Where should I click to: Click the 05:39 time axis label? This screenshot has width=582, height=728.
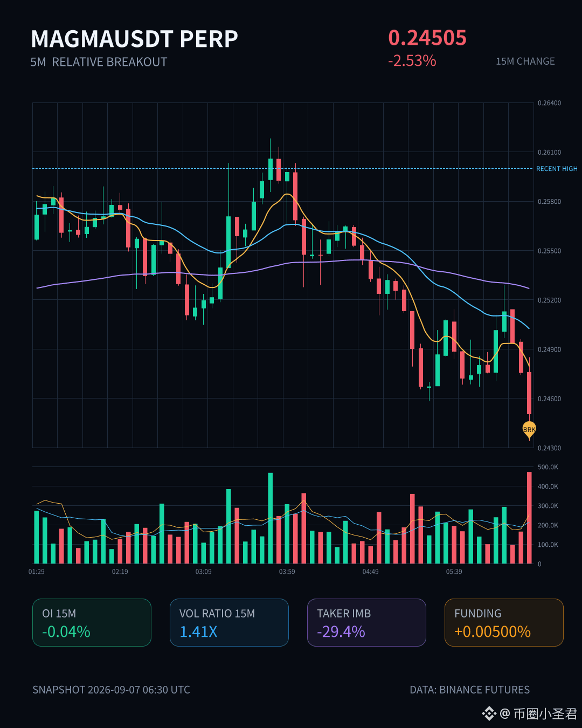[454, 572]
